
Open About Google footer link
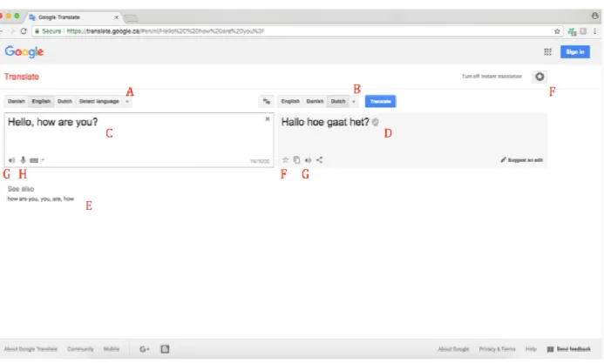453,349
